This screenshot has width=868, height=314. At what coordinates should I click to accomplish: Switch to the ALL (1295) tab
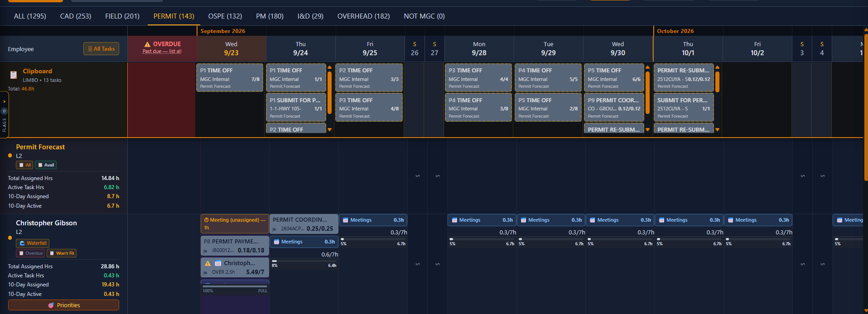(30, 16)
